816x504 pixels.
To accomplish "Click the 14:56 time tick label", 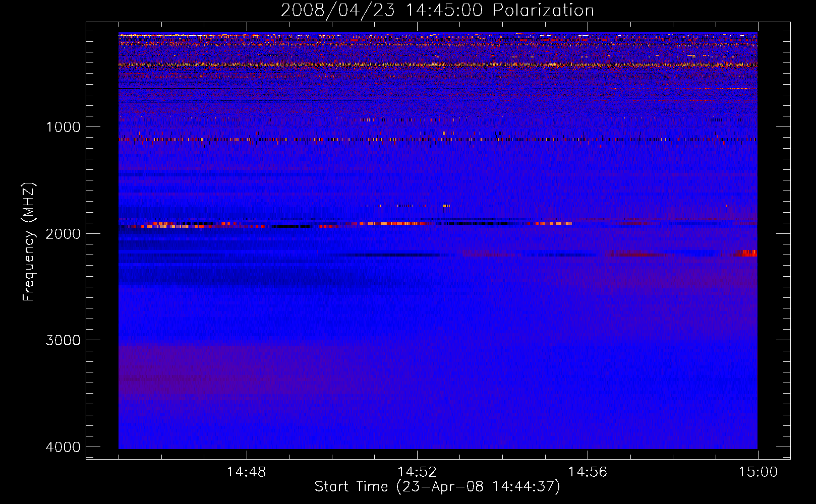I will pyautogui.click(x=588, y=472).
